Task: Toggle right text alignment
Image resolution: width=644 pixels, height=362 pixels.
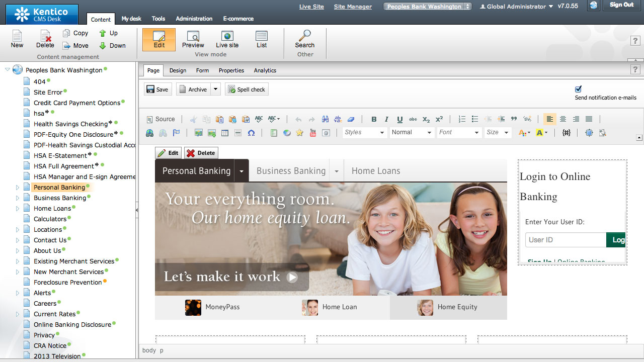Action: click(x=576, y=119)
